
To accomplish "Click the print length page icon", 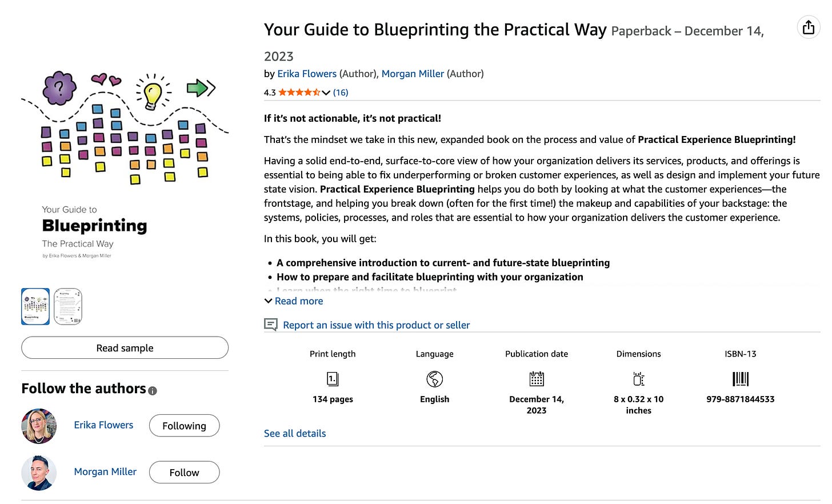I will tap(333, 379).
